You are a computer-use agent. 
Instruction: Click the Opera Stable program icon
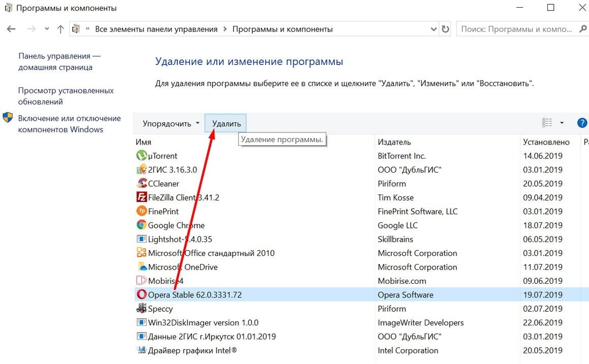pyautogui.click(x=141, y=294)
